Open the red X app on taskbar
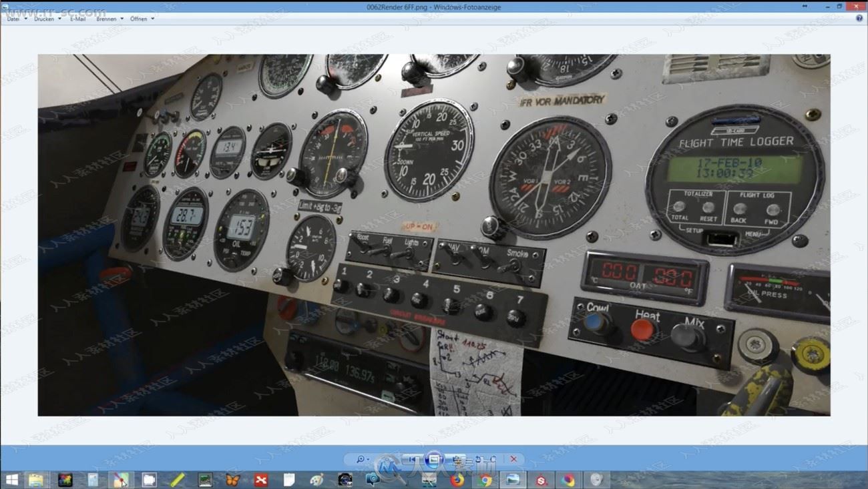This screenshot has width=868, height=489. pyautogui.click(x=261, y=480)
